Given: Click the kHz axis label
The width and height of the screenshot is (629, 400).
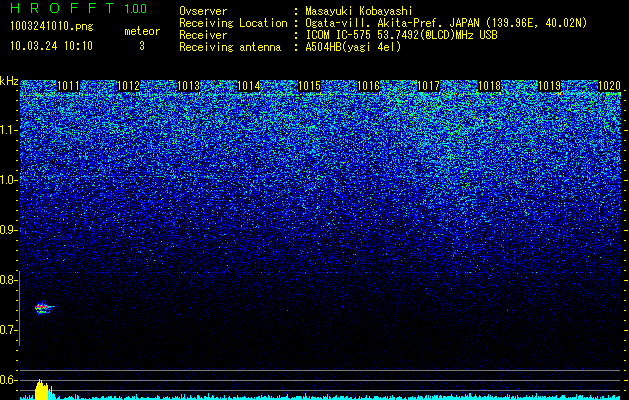Looking at the screenshot, I should coord(9,81).
